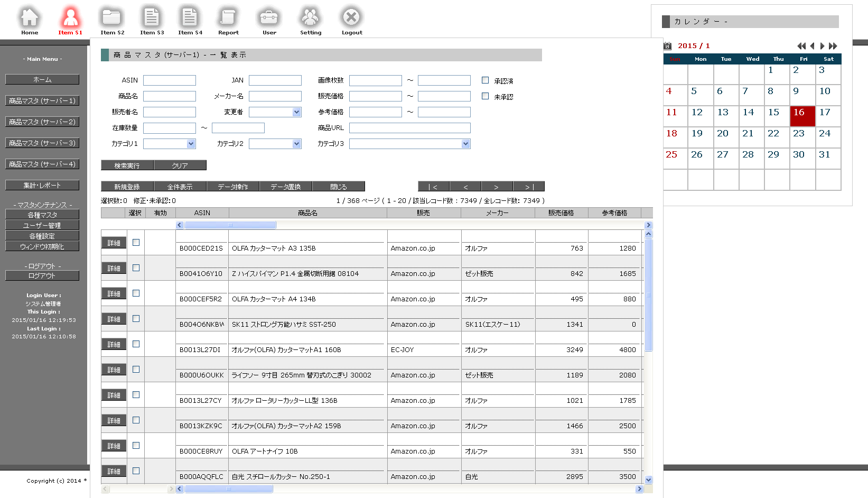Open the Item S3 document icon

[x=152, y=19]
